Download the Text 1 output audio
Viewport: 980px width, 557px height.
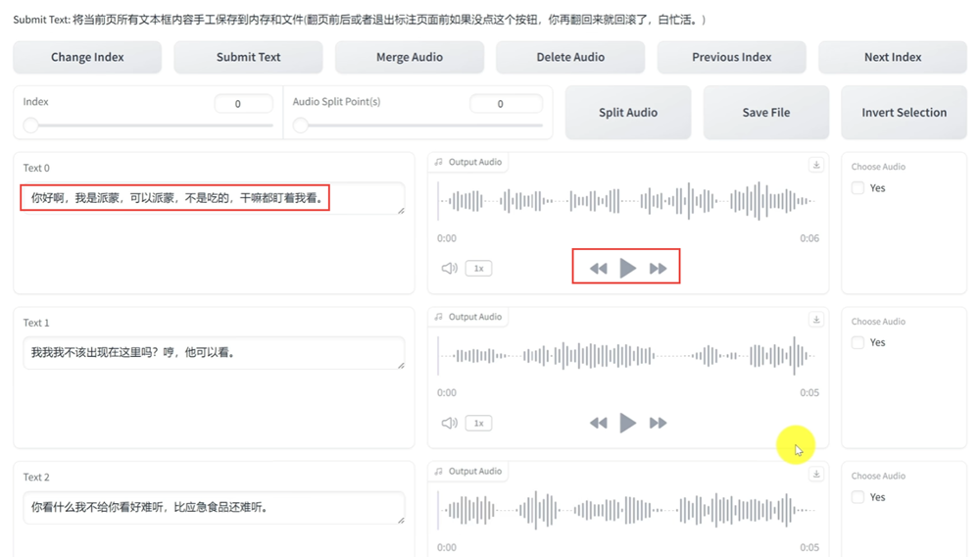(x=815, y=320)
